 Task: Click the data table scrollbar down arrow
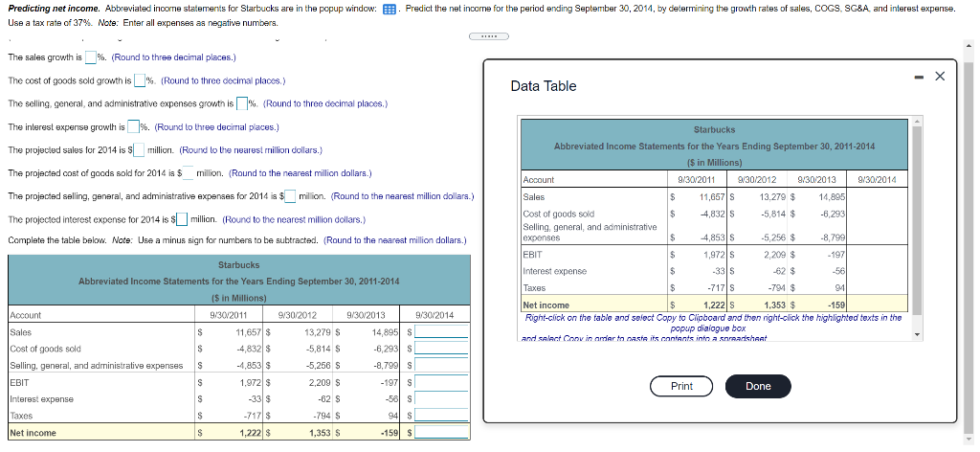[x=917, y=336]
